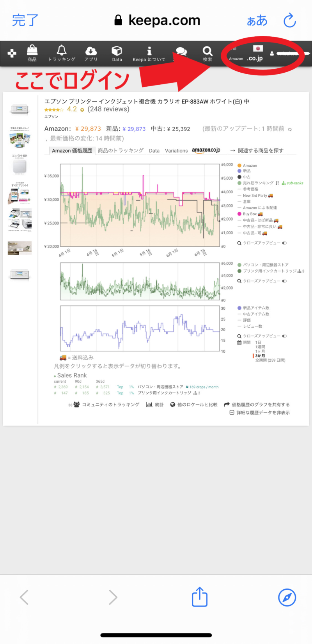Click the (248 reviews) link

pos(108,109)
